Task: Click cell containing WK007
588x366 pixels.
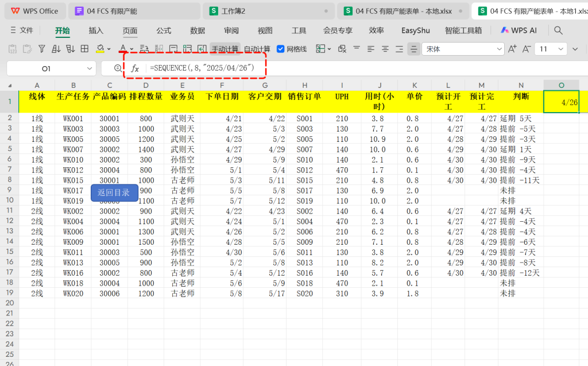Action: pyautogui.click(x=73, y=149)
